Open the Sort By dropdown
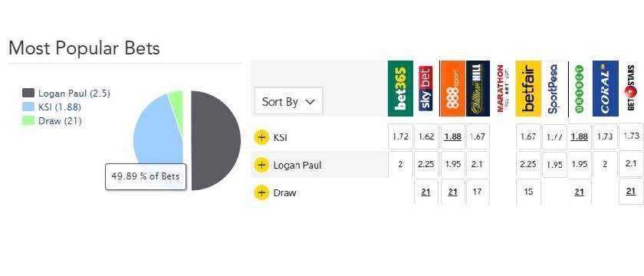Viewport: 644px width, 276px height. tap(288, 101)
